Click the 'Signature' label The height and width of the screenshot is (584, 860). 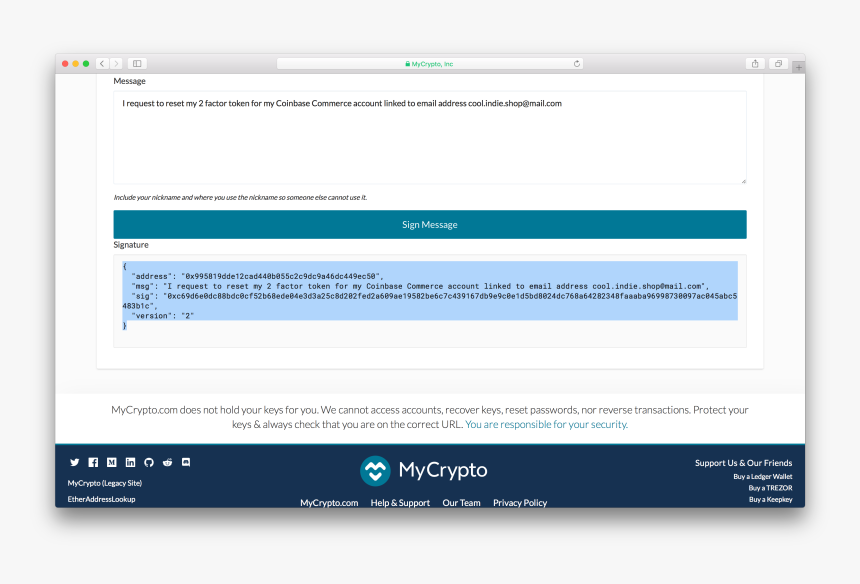(x=131, y=245)
